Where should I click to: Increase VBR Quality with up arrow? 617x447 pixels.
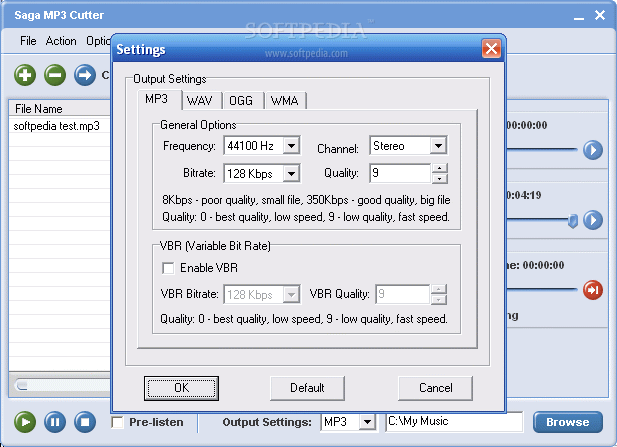pyautogui.click(x=438, y=290)
